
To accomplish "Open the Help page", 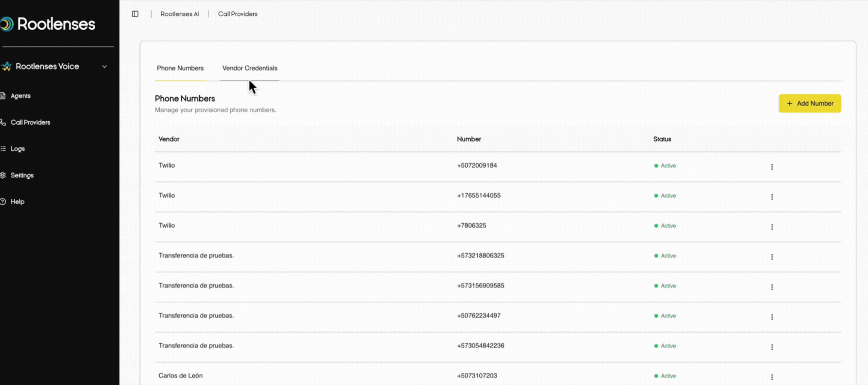I will [x=17, y=202].
